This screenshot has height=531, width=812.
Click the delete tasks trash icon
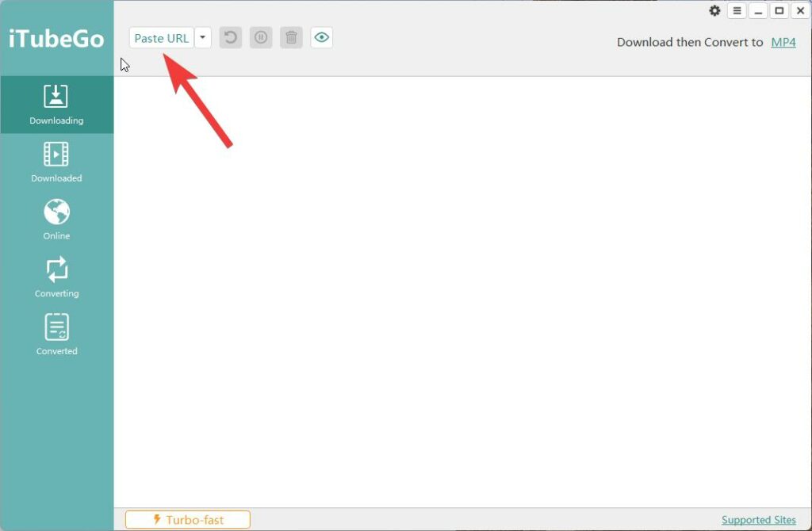coord(291,36)
